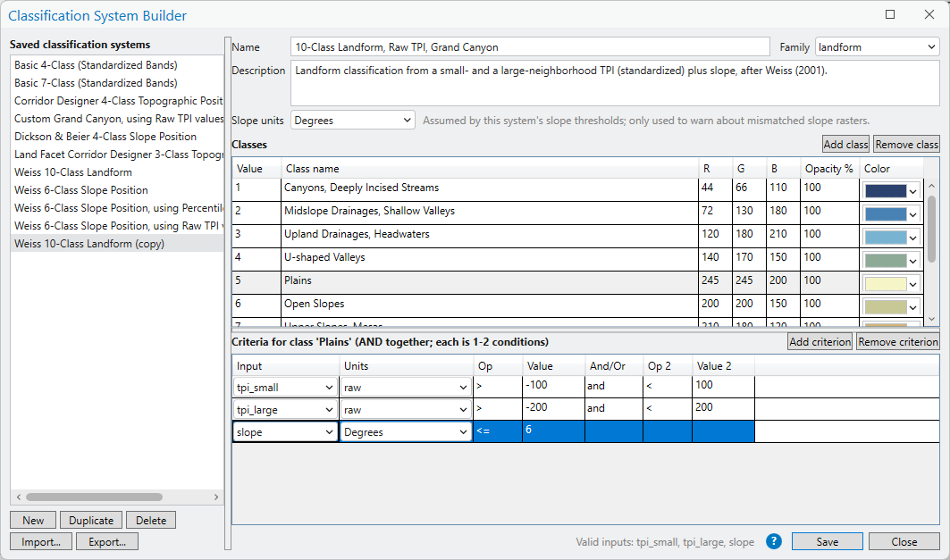Click the New button
This screenshot has height=560, width=950.
coord(33,520)
